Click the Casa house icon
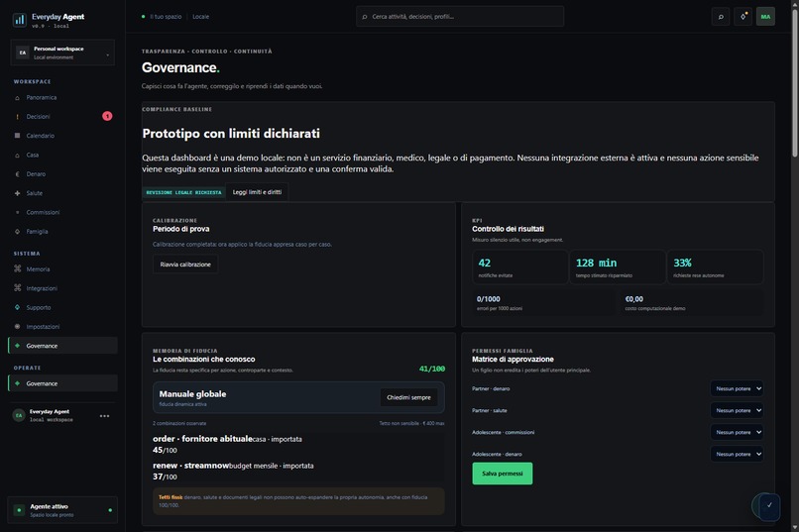Image resolution: width=799 pixels, height=532 pixels. (17, 155)
